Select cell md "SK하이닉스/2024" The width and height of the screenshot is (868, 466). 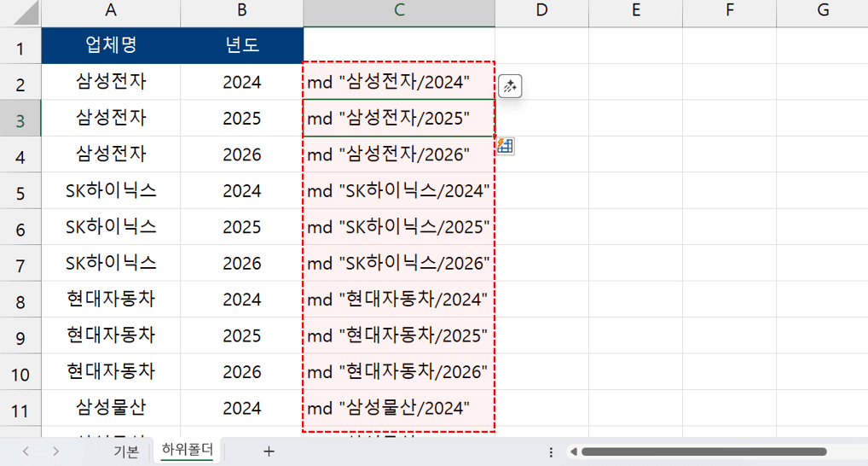tap(399, 190)
